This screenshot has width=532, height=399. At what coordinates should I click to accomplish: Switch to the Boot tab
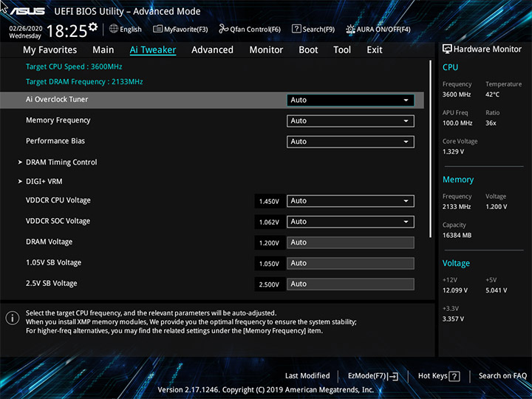click(x=308, y=50)
